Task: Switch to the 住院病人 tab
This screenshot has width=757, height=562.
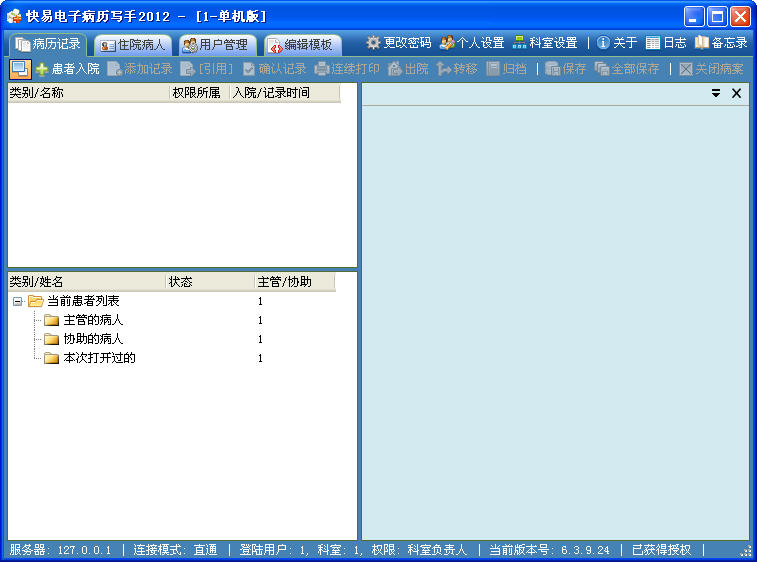Action: [132, 45]
